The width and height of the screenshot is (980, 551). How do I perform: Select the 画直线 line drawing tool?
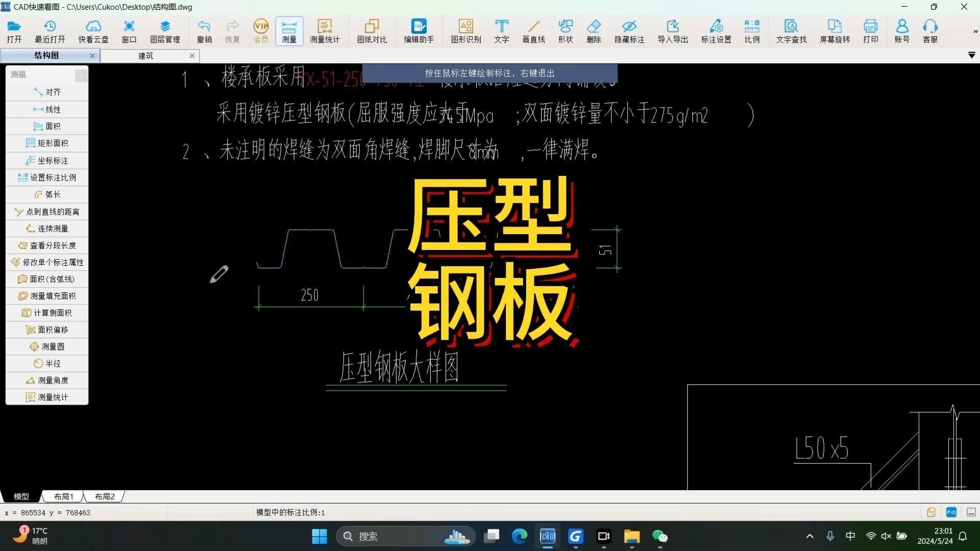click(533, 31)
